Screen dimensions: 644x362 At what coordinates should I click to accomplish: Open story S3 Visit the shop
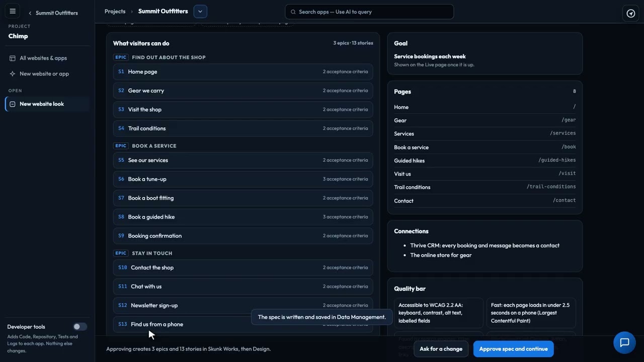[x=243, y=110]
